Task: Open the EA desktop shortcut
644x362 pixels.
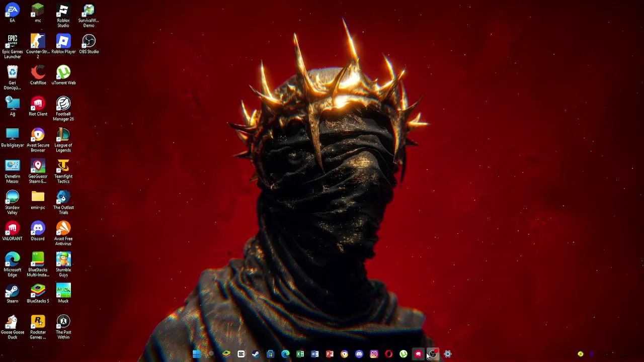Action: [13, 14]
